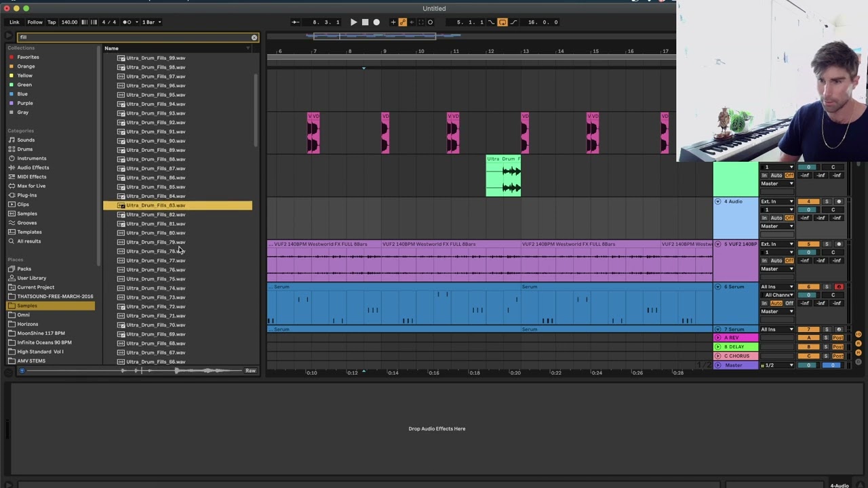Clear the browser search field

254,37
